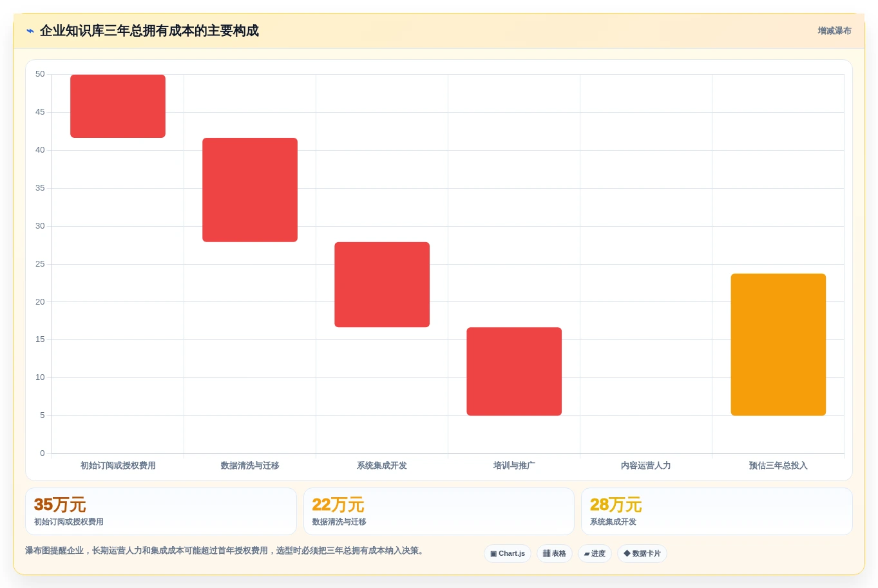Click the red 培训与推广 bar
Screen dimensions: 878x588
coord(514,372)
